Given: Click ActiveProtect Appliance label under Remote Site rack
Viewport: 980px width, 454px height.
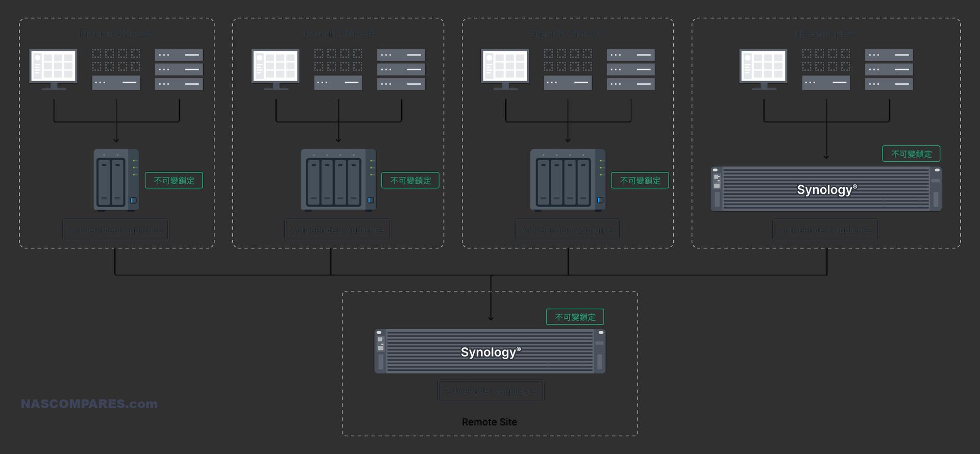Looking at the screenshot, I should (x=491, y=391).
